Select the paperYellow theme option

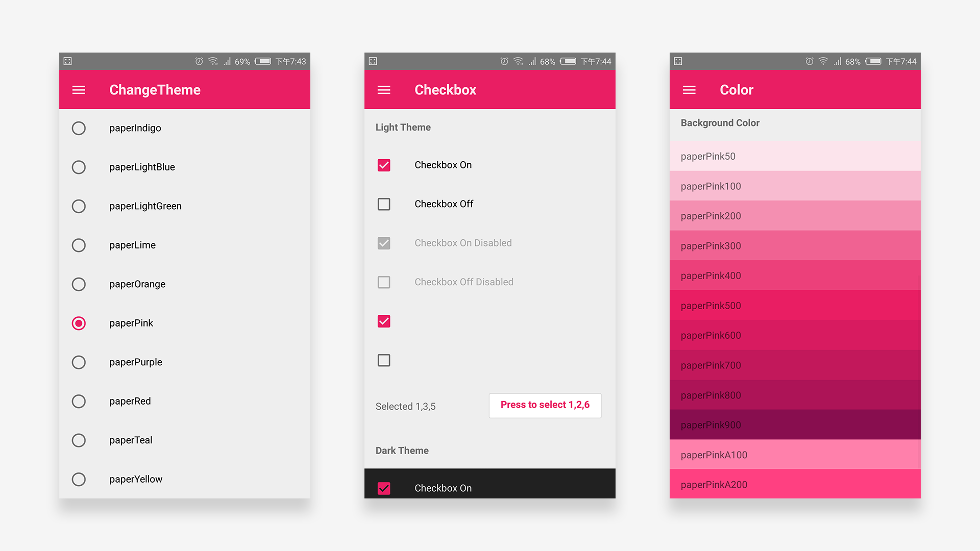(x=80, y=479)
